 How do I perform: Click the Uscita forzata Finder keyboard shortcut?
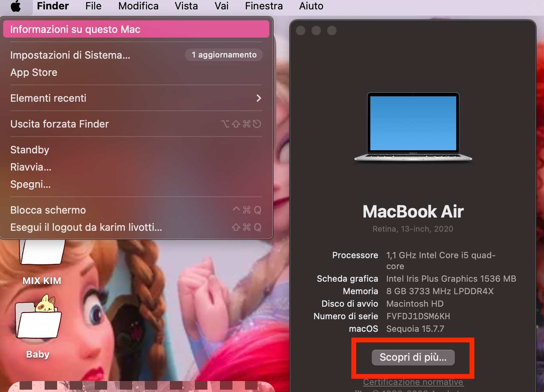(x=241, y=124)
